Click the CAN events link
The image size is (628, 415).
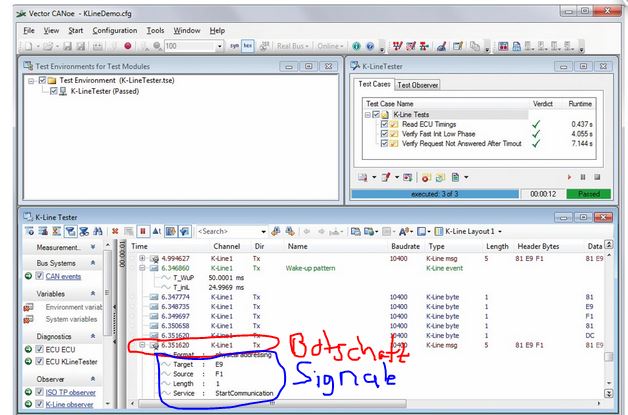63,276
